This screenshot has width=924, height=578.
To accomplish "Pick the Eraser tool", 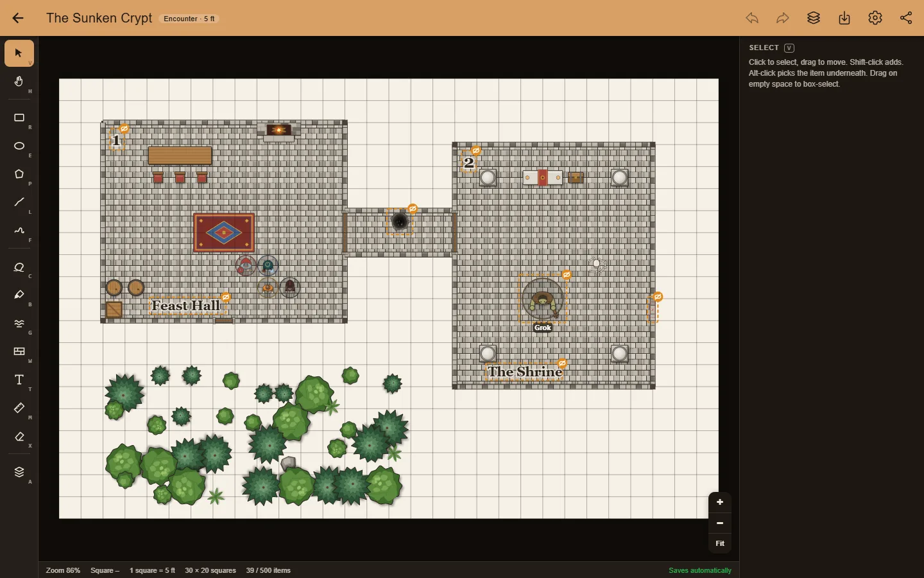I will [19, 436].
